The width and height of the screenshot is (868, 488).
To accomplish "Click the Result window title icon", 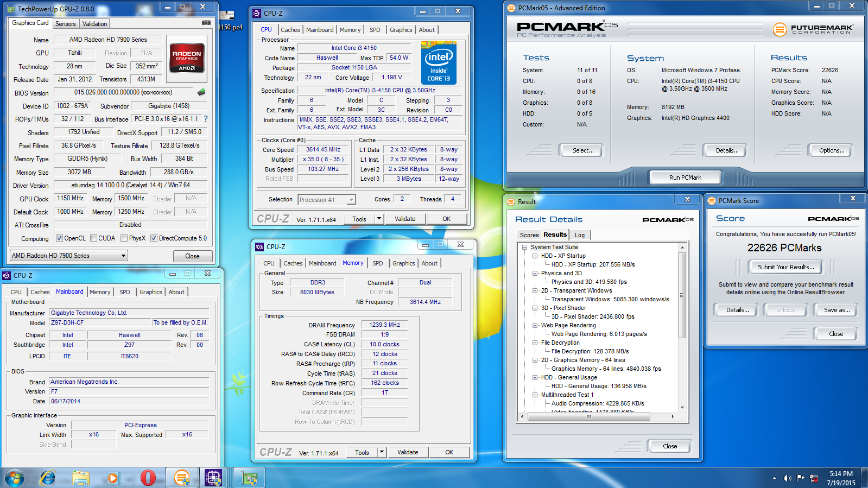I will 510,202.
